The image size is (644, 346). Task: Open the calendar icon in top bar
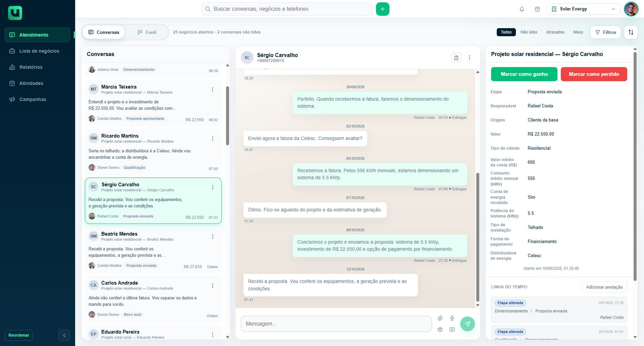click(537, 9)
